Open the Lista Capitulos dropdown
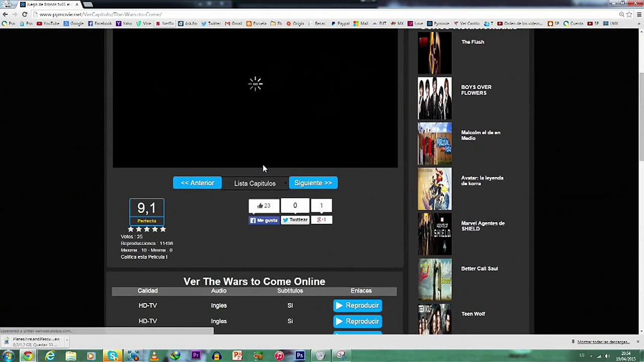 pyautogui.click(x=255, y=184)
